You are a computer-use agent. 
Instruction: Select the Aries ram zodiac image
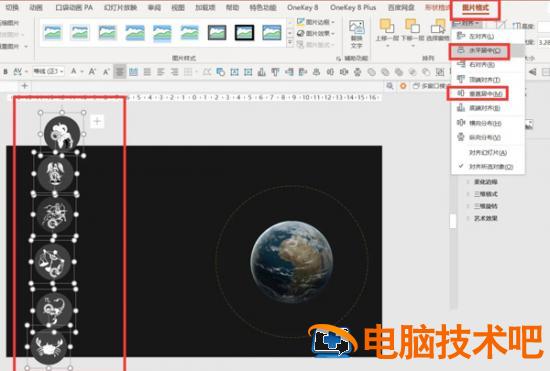[62, 134]
